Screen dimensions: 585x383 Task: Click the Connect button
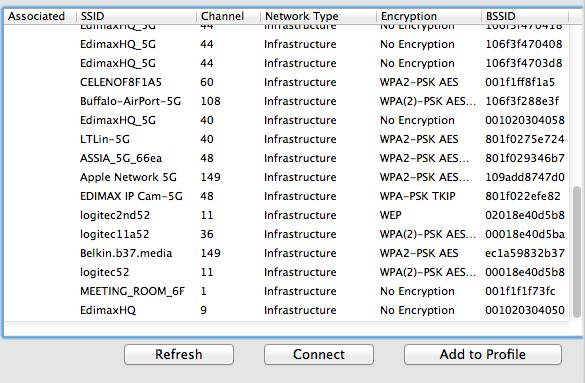coord(319,354)
